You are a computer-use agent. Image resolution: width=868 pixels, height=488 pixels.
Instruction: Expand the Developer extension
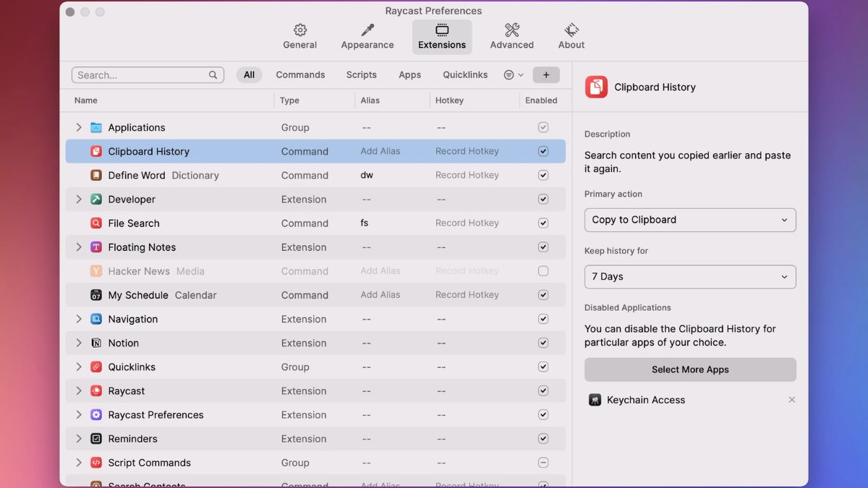[x=79, y=199]
